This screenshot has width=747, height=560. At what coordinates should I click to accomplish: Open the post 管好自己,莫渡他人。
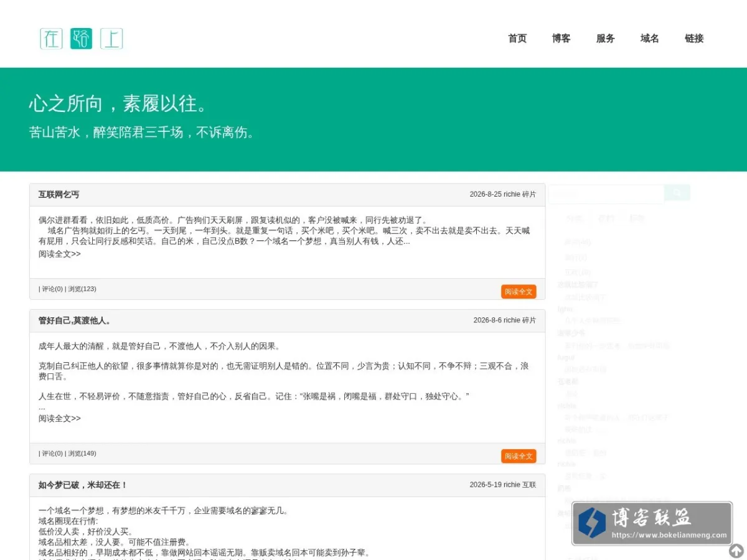pyautogui.click(x=75, y=321)
